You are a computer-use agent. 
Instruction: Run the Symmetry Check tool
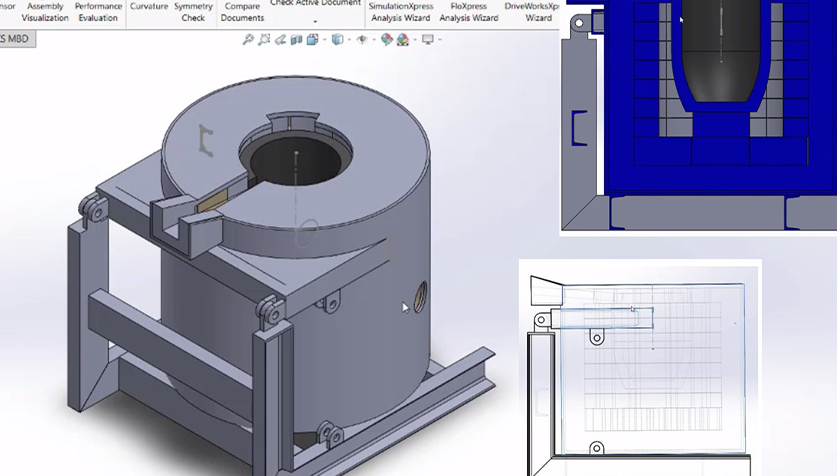(x=193, y=12)
